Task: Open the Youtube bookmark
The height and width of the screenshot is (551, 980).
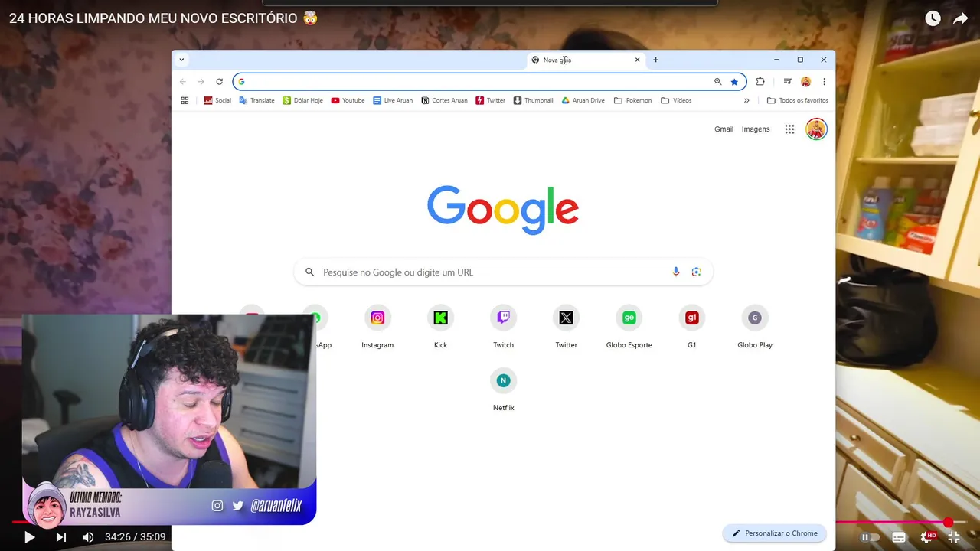Action: 348,100
